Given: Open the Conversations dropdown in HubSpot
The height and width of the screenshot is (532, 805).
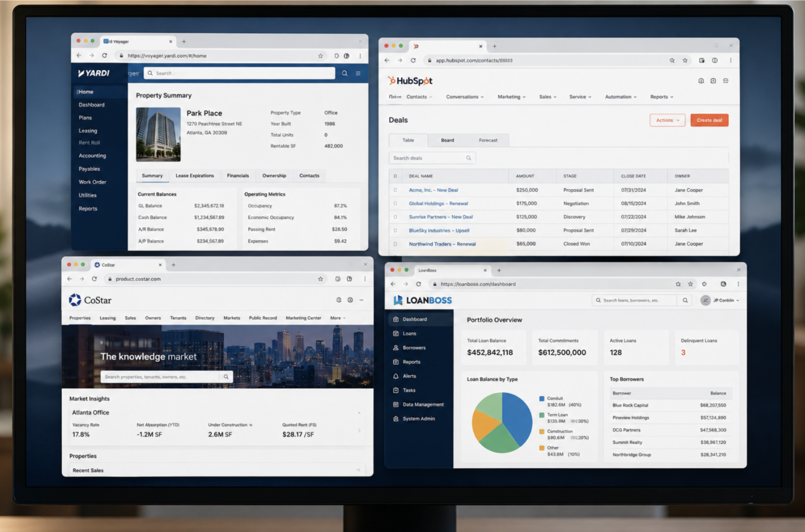Looking at the screenshot, I should pyautogui.click(x=465, y=97).
